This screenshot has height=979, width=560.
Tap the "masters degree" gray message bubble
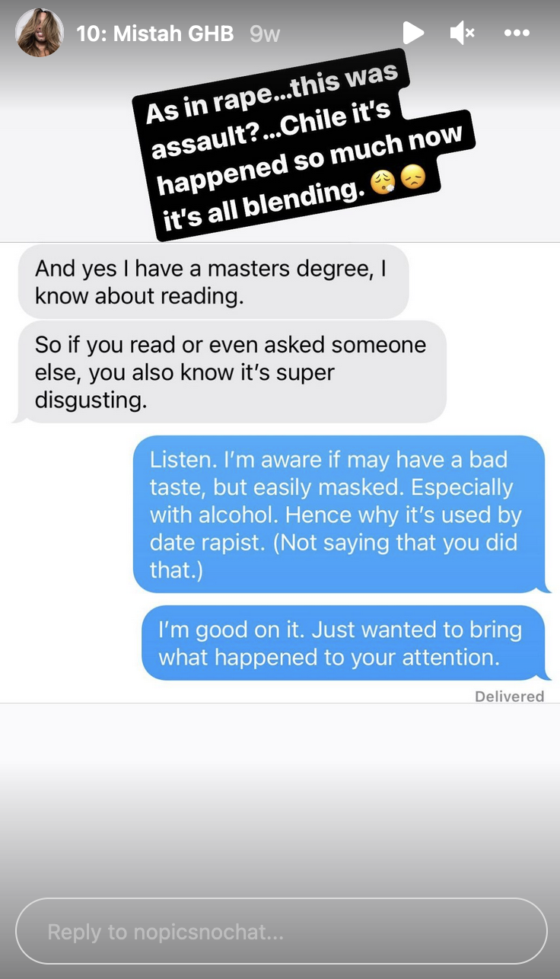point(213,282)
